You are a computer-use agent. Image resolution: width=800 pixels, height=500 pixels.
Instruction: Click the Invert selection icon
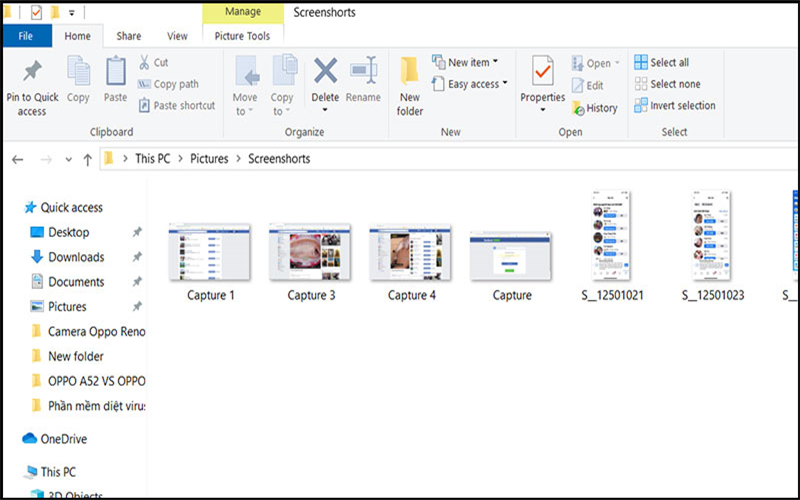(641, 105)
